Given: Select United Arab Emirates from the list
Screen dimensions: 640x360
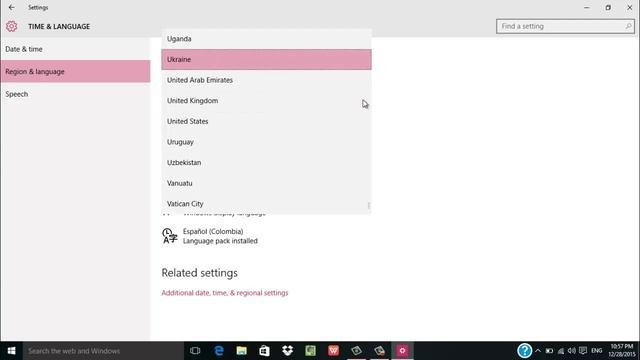Looking at the screenshot, I should (266, 80).
